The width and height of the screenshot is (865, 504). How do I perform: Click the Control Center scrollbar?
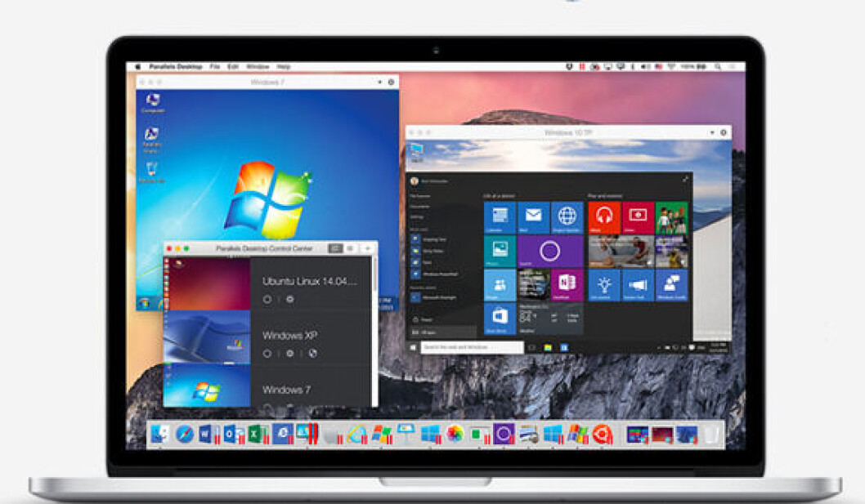(374, 276)
